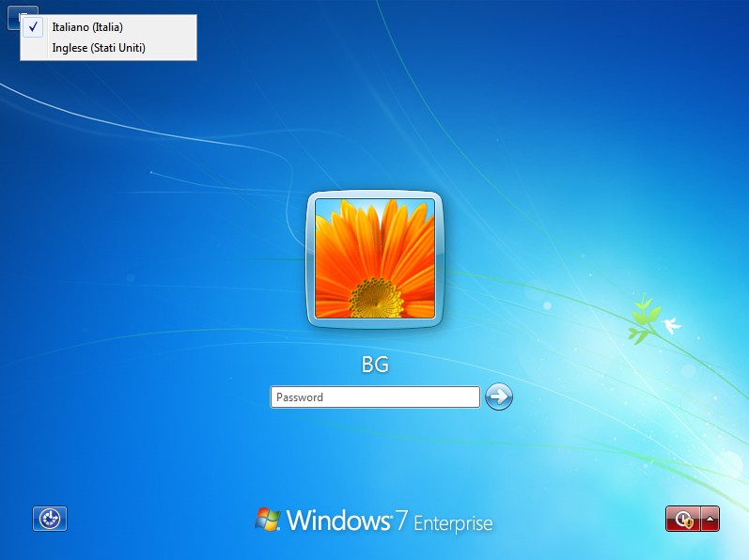749x560 pixels.
Task: Click into the Password field
Action: tap(375, 397)
